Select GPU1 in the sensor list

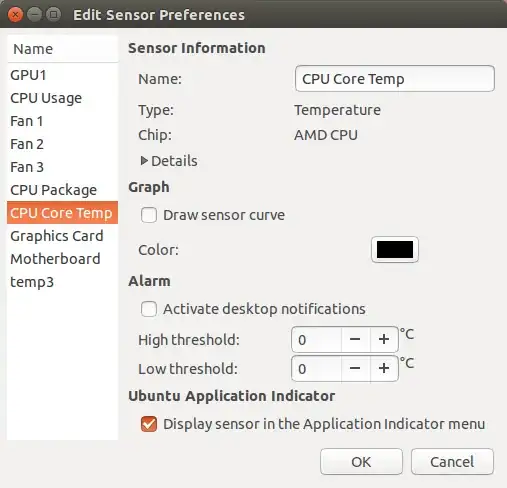point(62,75)
